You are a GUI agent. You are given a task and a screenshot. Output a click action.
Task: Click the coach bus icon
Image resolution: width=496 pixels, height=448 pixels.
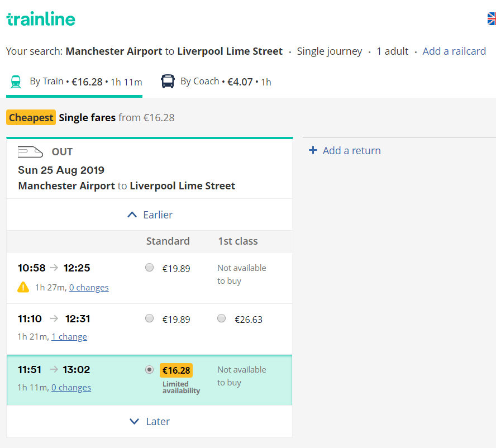[168, 82]
